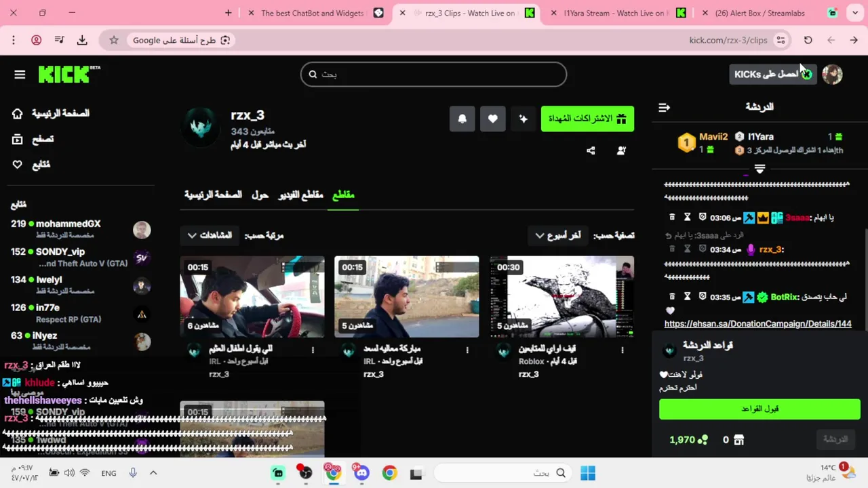This screenshot has width=868, height=488.
Task: Click the Windows Start button
Action: [588, 473]
